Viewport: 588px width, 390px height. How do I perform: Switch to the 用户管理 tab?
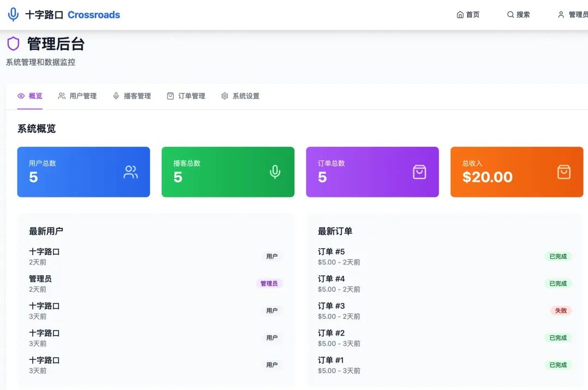tap(78, 96)
